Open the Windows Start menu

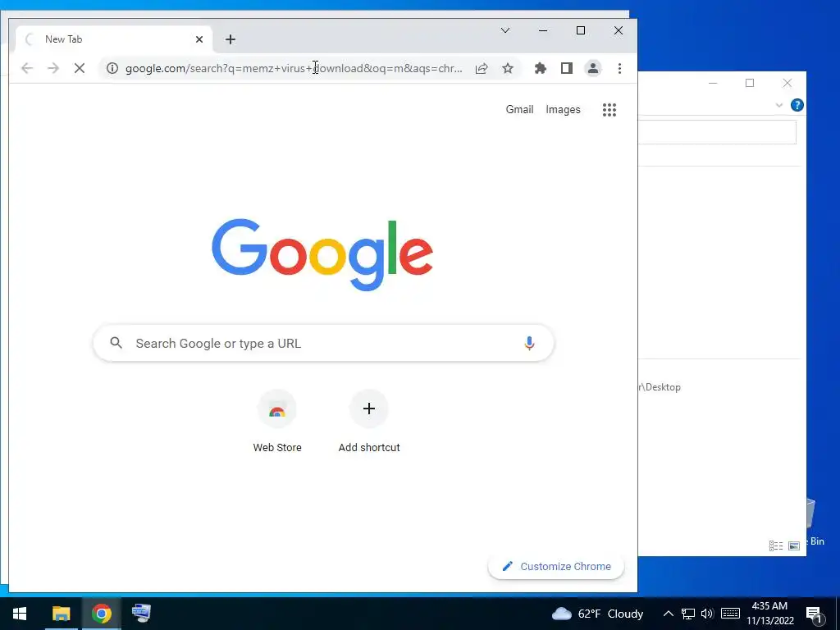click(x=20, y=614)
